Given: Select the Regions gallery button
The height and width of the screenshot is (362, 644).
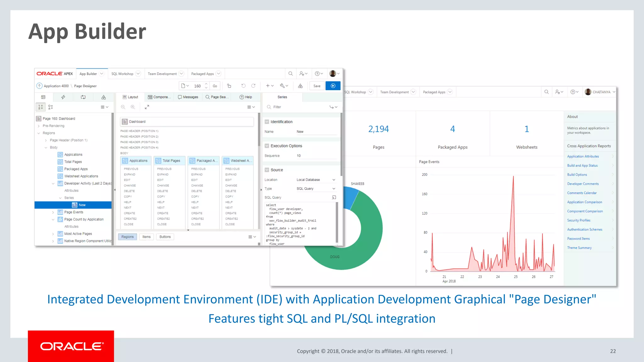Looking at the screenshot, I should (127, 237).
